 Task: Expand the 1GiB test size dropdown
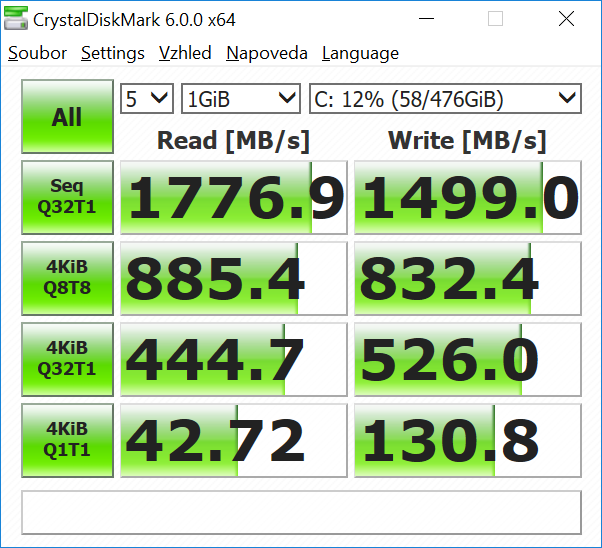pyautogui.click(x=241, y=98)
